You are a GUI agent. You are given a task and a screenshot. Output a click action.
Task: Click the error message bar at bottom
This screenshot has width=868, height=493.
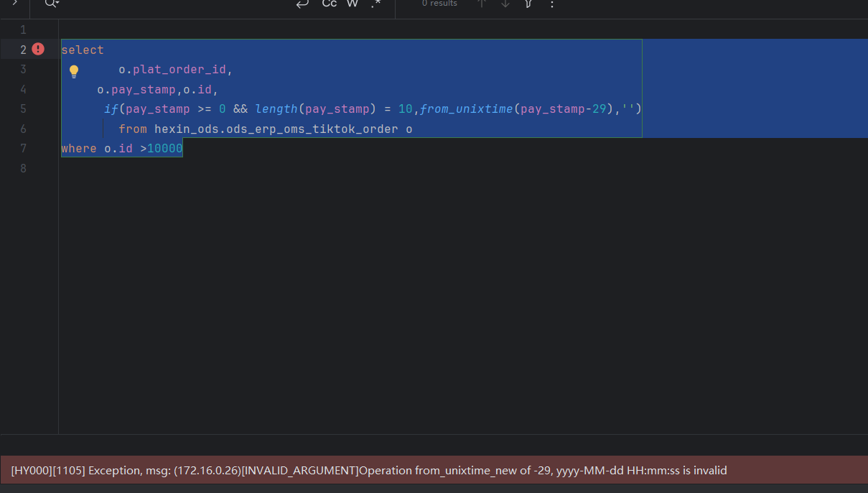point(434,471)
